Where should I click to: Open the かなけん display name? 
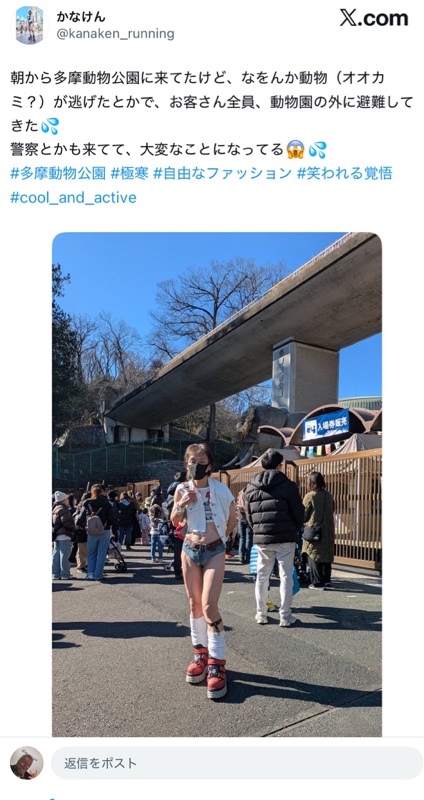(81, 17)
